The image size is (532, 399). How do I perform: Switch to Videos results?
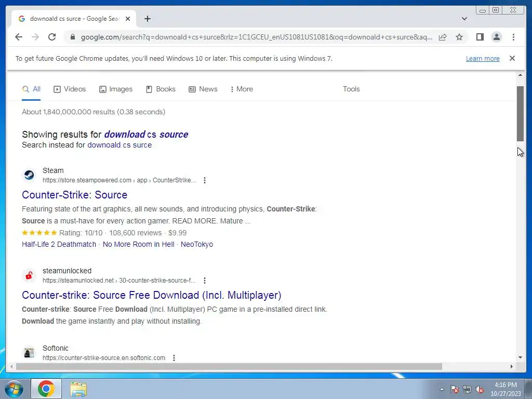tap(70, 89)
